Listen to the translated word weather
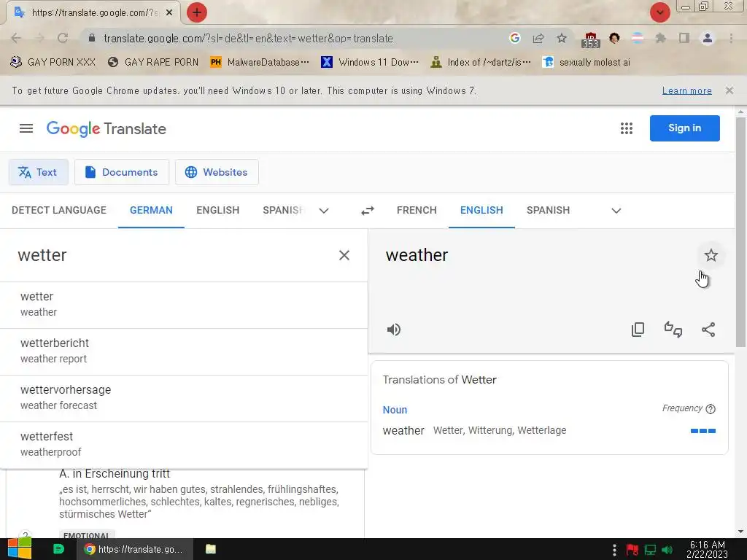747x560 pixels. (x=394, y=330)
